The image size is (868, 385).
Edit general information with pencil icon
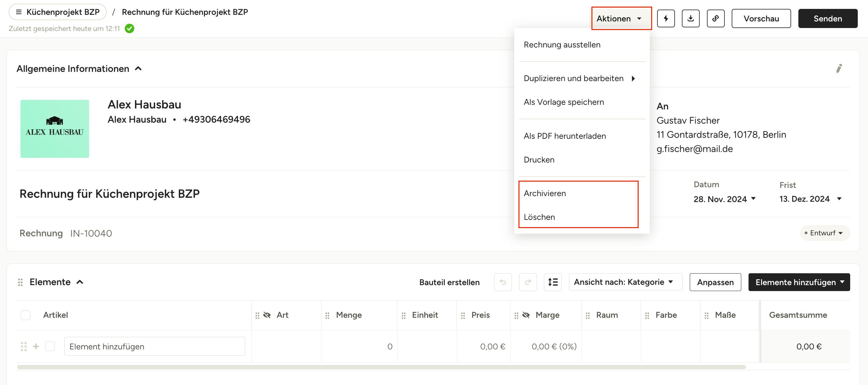coord(839,69)
